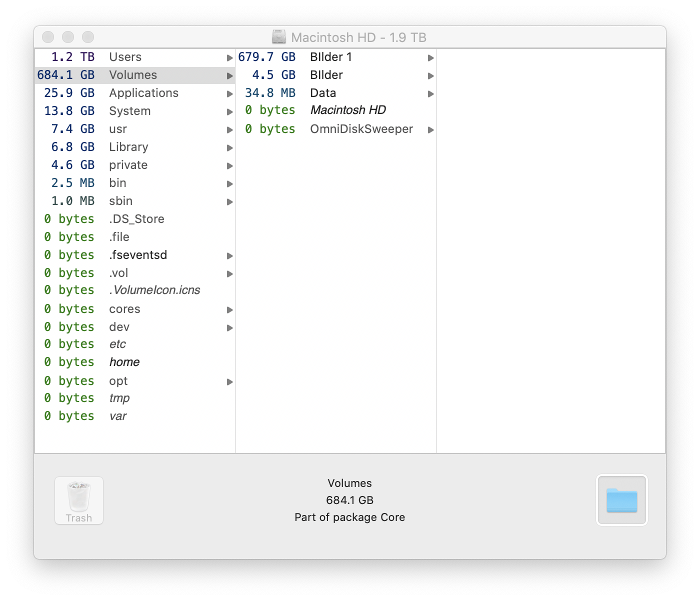Screen dimensions: 700x601
Task: Expand the private folder arrow
Action: point(230,166)
